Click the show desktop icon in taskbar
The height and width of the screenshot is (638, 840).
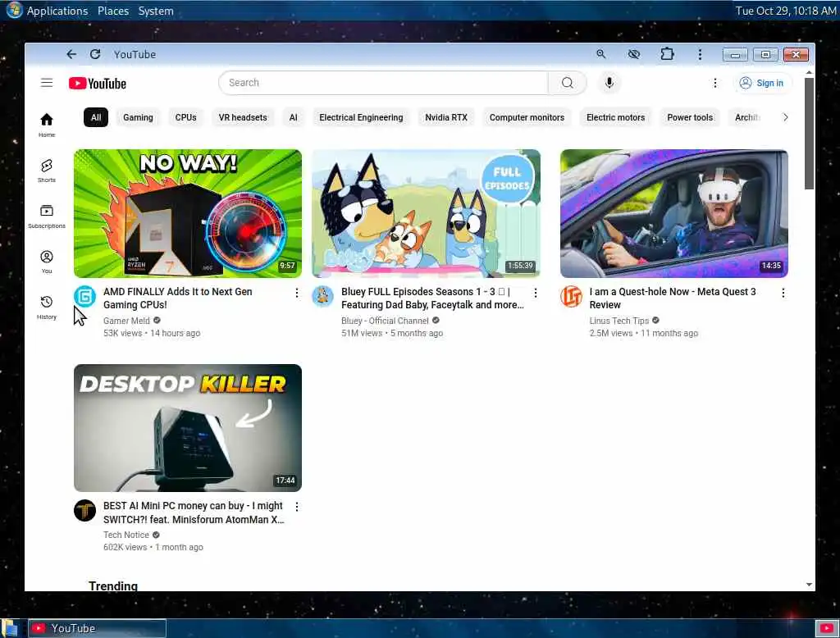click(x=10, y=628)
